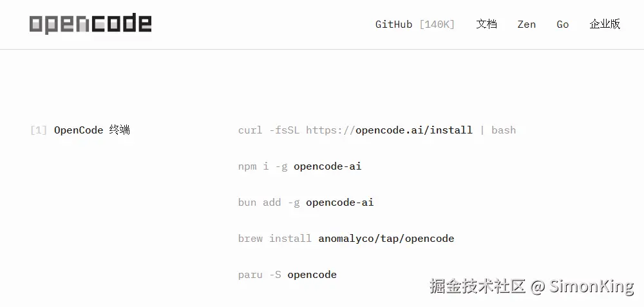Click anomalyco/tap/opencode package name
644x307 pixels.
[x=386, y=239]
